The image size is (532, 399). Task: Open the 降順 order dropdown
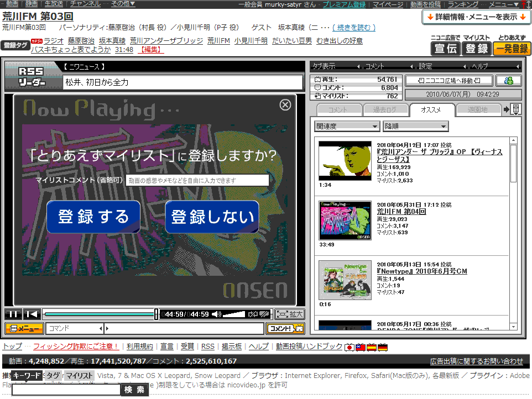coord(416,127)
